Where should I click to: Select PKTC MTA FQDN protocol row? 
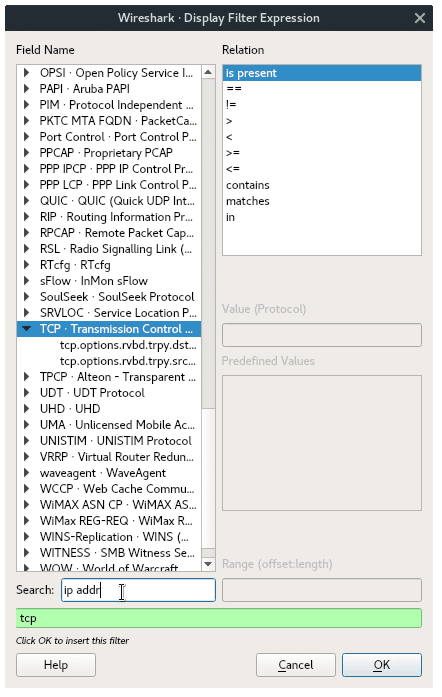tap(109, 121)
